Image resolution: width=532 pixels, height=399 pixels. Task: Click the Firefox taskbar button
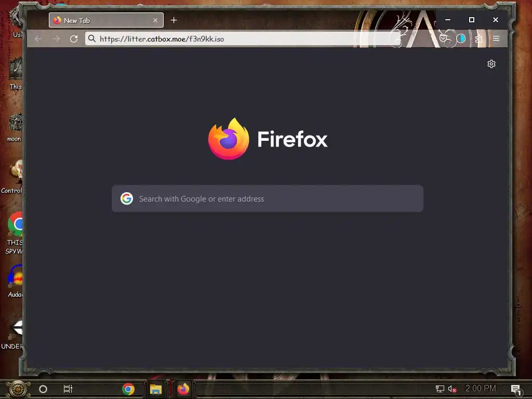click(x=183, y=389)
